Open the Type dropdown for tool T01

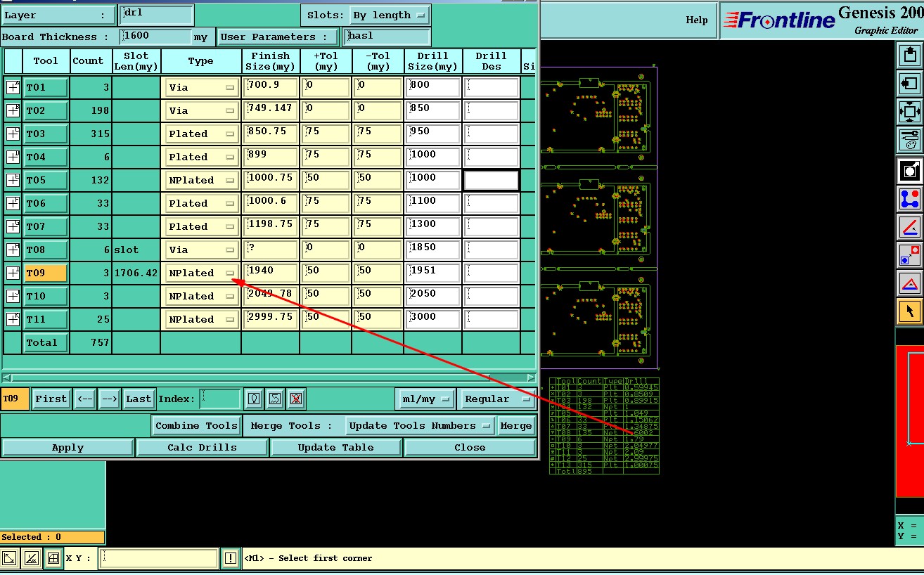click(x=202, y=87)
